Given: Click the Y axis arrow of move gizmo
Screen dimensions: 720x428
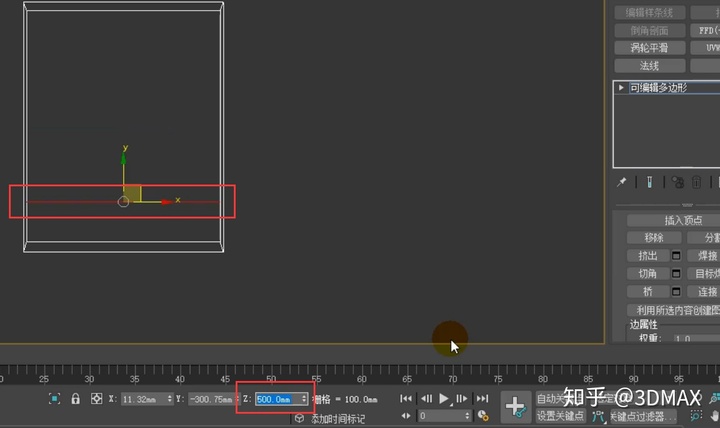Looking at the screenshot, I should 124,158.
